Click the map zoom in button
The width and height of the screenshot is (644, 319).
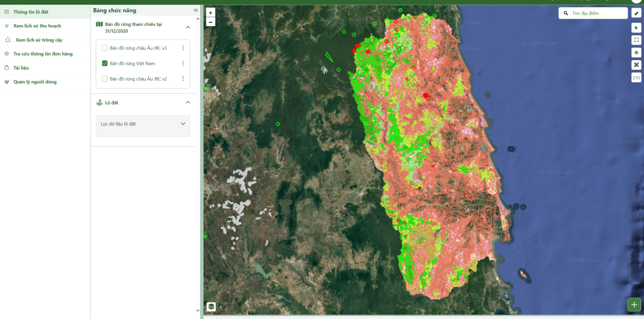click(211, 12)
